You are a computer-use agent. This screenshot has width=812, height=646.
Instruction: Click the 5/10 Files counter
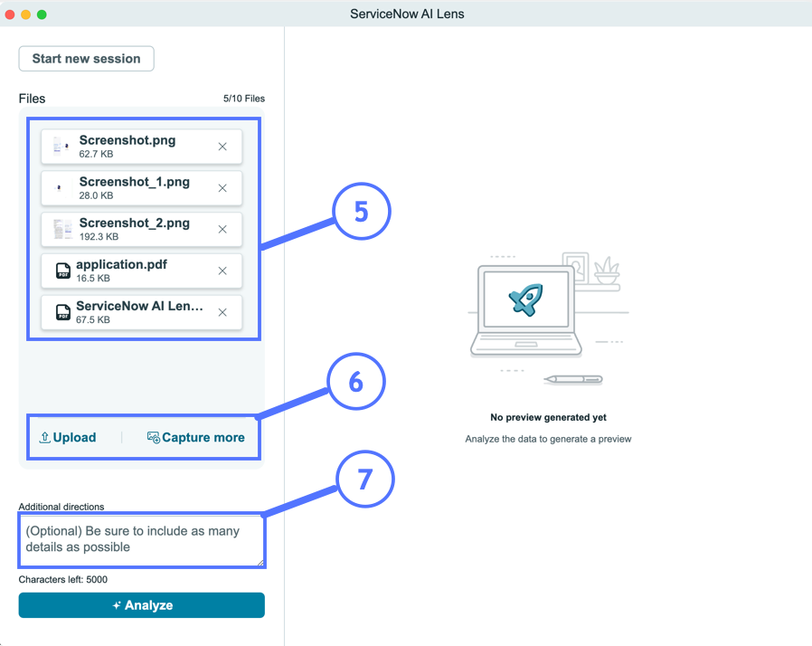244,99
